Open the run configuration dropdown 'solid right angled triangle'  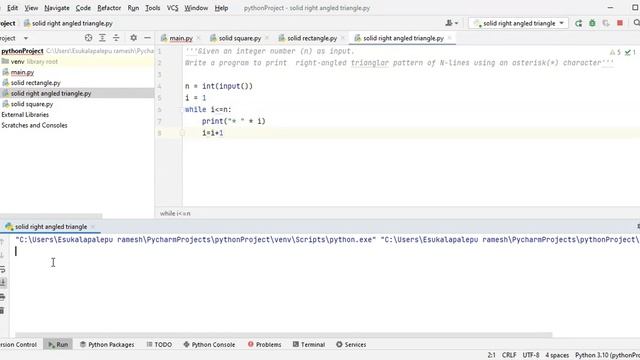click(518, 23)
